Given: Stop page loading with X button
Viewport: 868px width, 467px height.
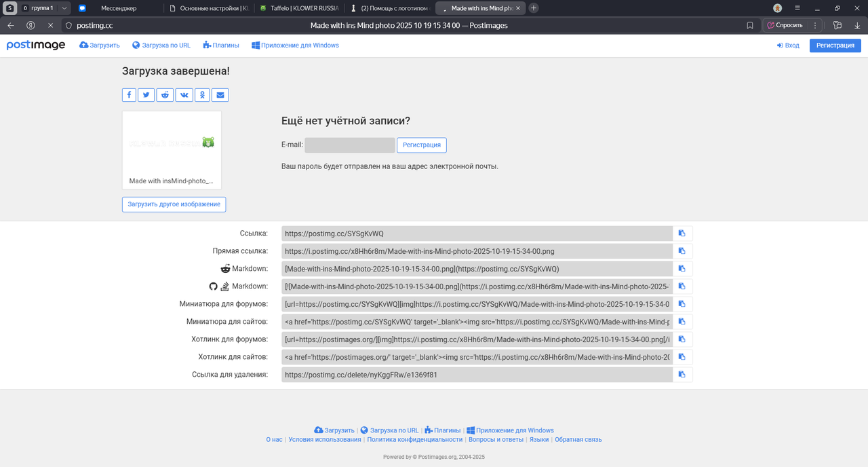Looking at the screenshot, I should pos(50,25).
